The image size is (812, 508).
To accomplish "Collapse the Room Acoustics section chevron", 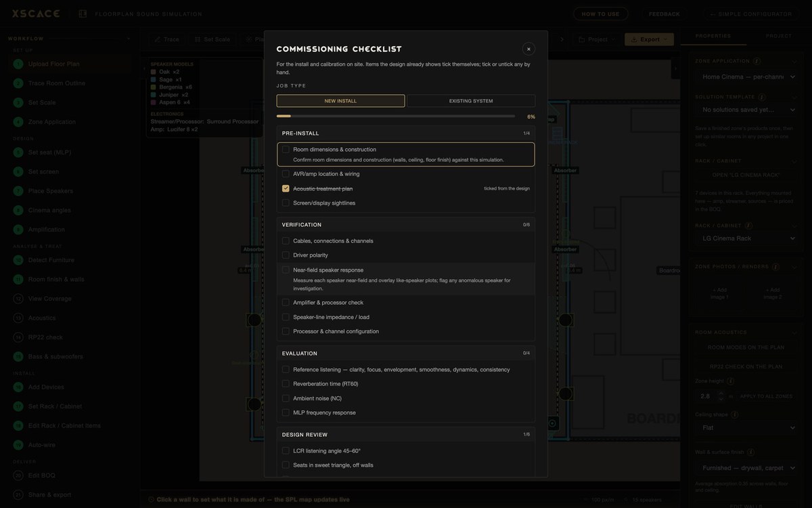I will [x=795, y=333].
